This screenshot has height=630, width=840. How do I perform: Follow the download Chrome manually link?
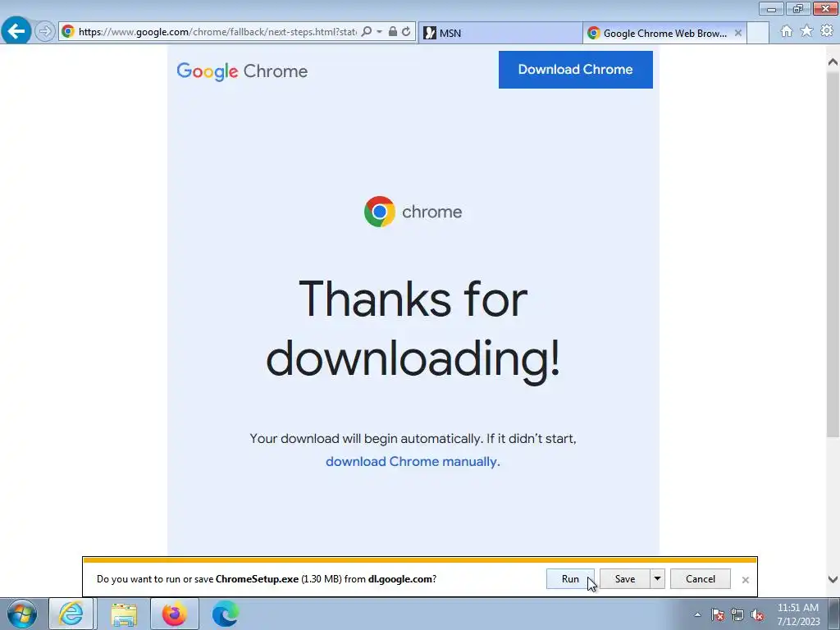pyautogui.click(x=413, y=461)
